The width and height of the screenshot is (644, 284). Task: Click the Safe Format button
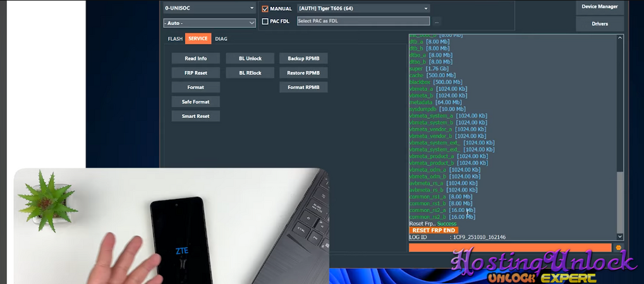tap(196, 102)
